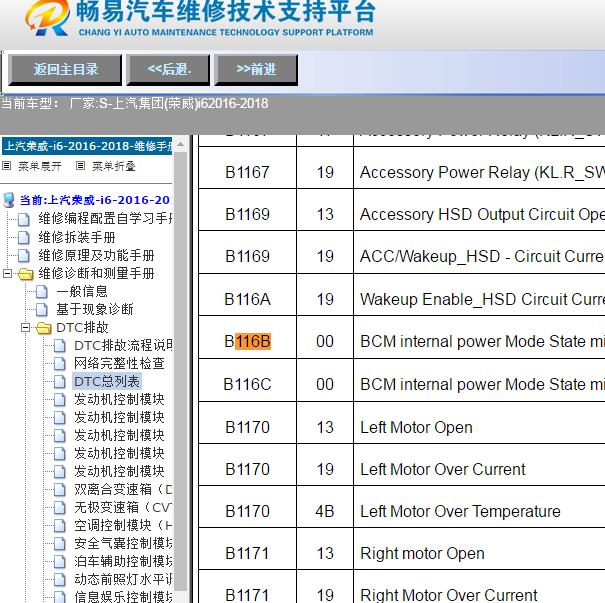
Task: Open 动态前照灯水平调节 tree item
Action: coord(123,579)
